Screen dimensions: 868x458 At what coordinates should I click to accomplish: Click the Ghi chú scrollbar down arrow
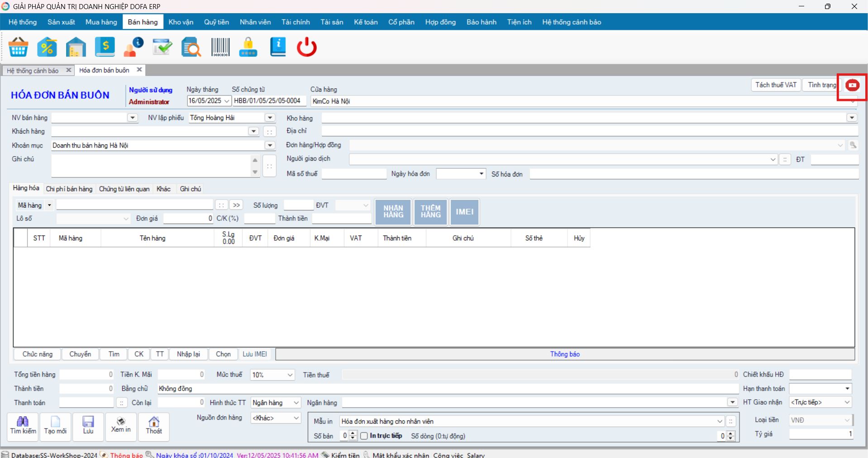pos(255,172)
